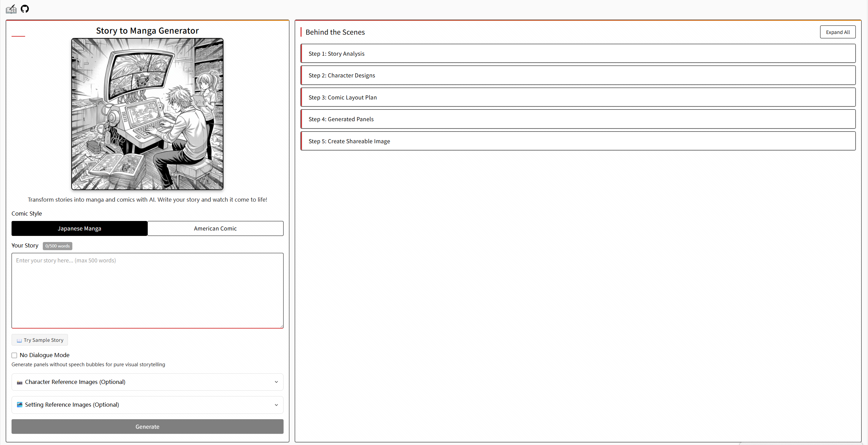Enable No Dialogue Mode checkbox
The image size is (868, 445).
(14, 355)
